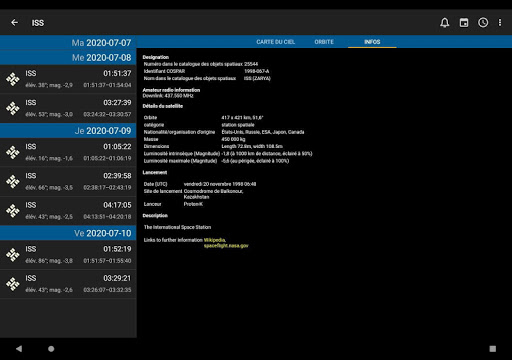The image size is (512, 360).
Task: Click the time range 04:13:51–04:20:18
Action: pyautogui.click(x=107, y=217)
